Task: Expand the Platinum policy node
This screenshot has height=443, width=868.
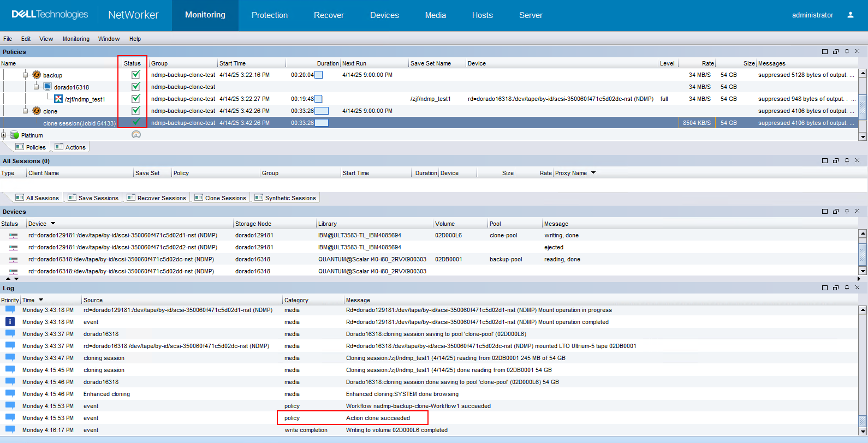Action: [3, 135]
